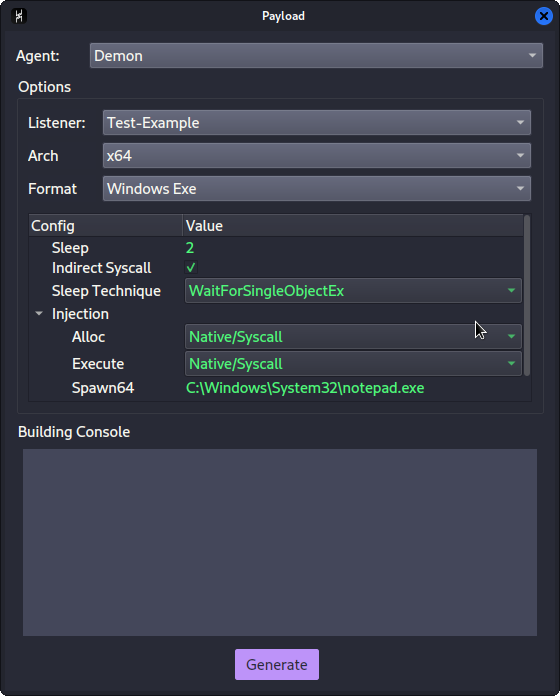
Task: Click the Sleep value 2 field
Action: (x=190, y=248)
